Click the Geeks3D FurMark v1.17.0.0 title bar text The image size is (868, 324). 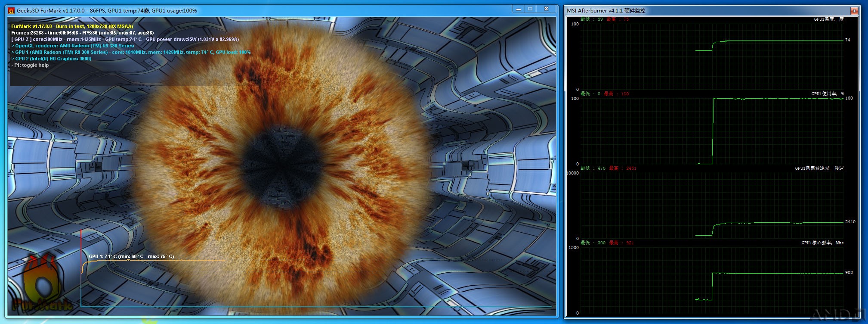tap(107, 10)
